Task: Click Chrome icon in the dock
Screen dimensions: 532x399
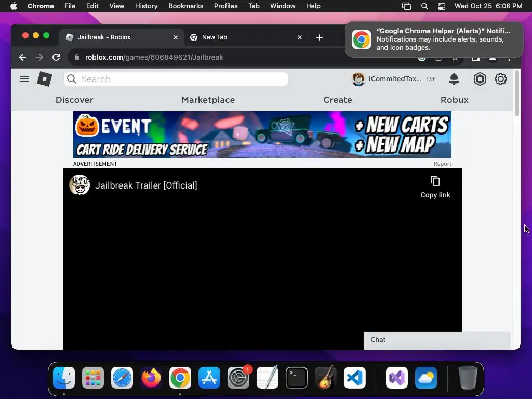Action: click(x=180, y=378)
